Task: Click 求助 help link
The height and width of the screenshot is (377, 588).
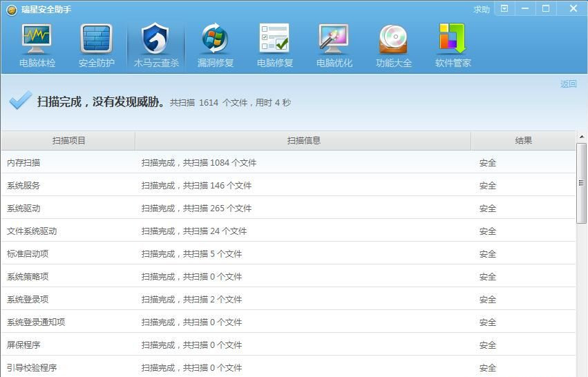Action: pyautogui.click(x=482, y=10)
